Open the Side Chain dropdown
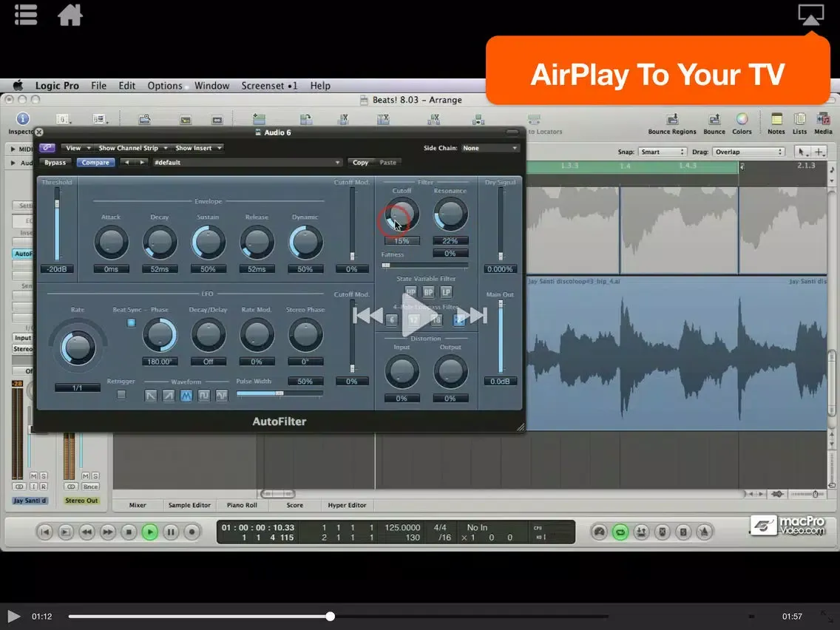This screenshot has height=630, width=840. [490, 148]
